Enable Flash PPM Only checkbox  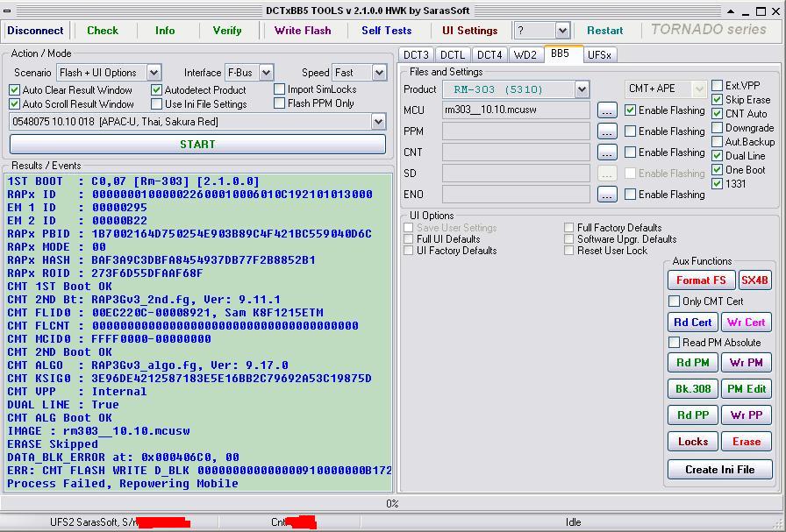[x=279, y=103]
